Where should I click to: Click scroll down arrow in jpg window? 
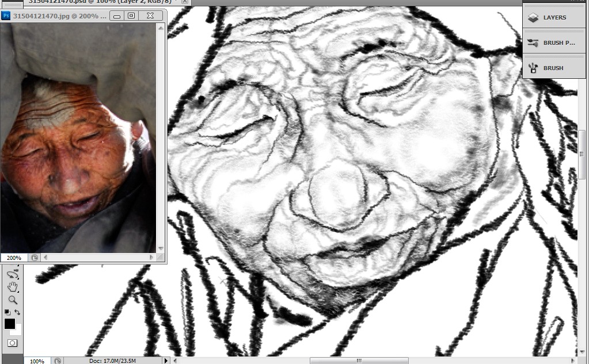tap(161, 249)
